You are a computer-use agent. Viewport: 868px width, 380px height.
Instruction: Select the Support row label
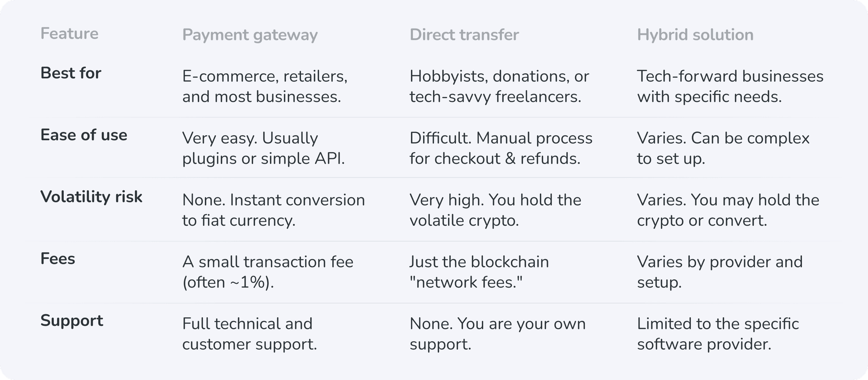click(x=71, y=321)
